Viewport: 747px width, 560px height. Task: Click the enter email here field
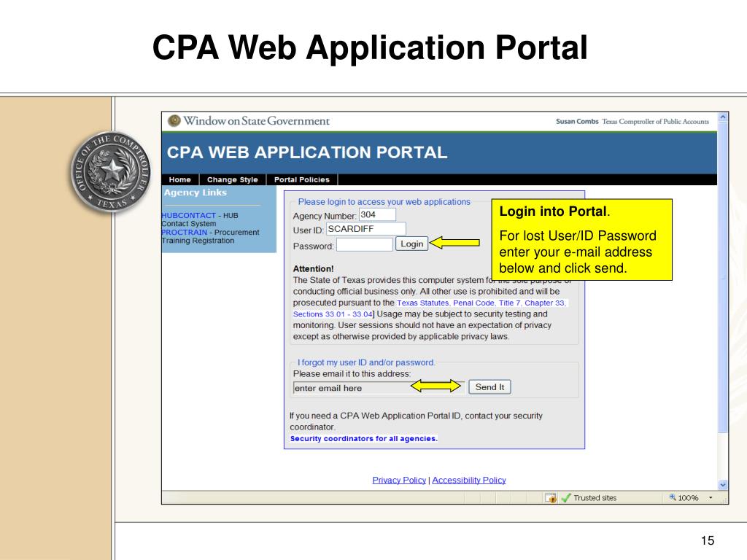click(379, 388)
